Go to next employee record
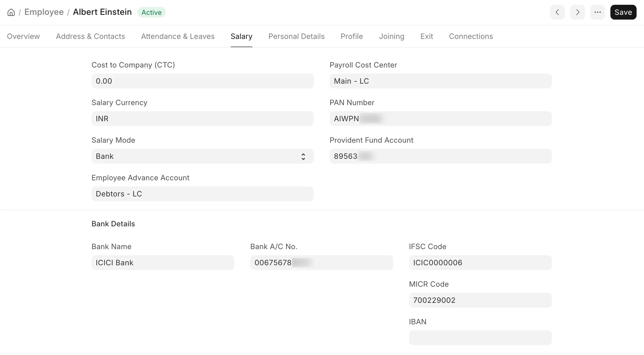Viewport: 644px width, 355px height. (577, 12)
